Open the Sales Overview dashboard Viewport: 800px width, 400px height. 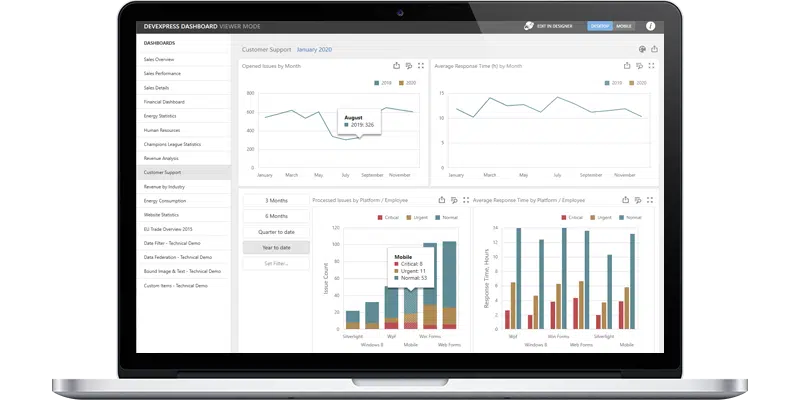click(184, 60)
